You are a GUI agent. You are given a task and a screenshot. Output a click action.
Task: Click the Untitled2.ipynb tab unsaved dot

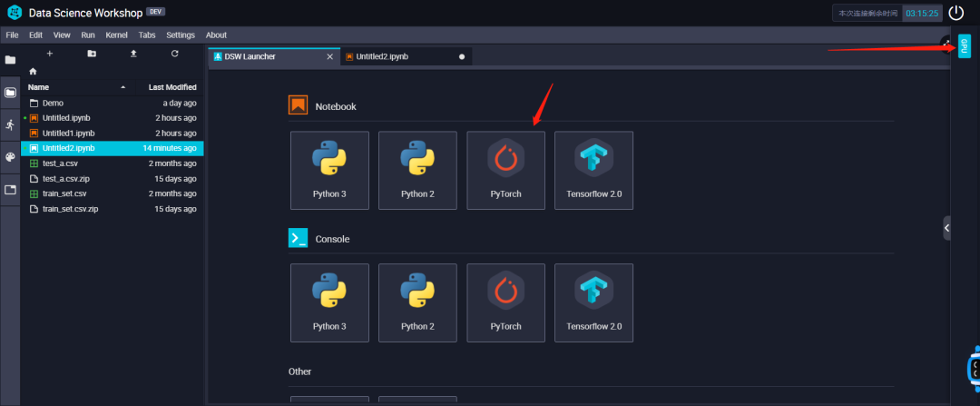tap(462, 57)
